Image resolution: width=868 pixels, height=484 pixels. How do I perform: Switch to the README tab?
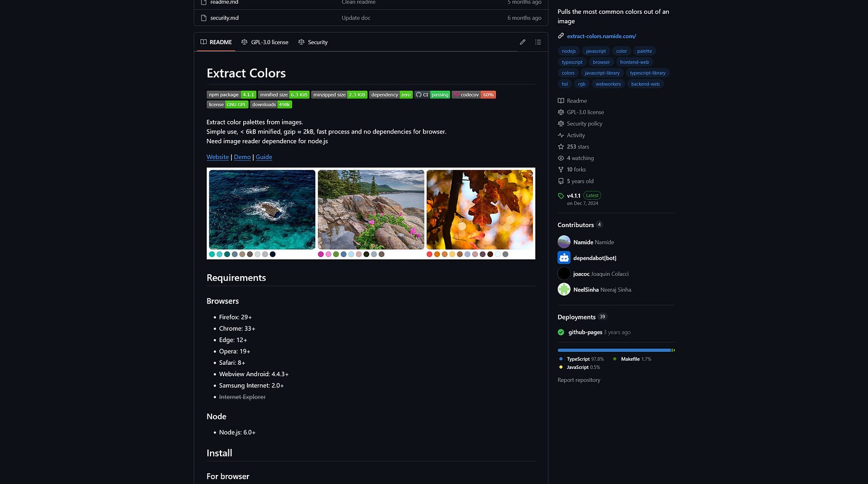(x=216, y=42)
